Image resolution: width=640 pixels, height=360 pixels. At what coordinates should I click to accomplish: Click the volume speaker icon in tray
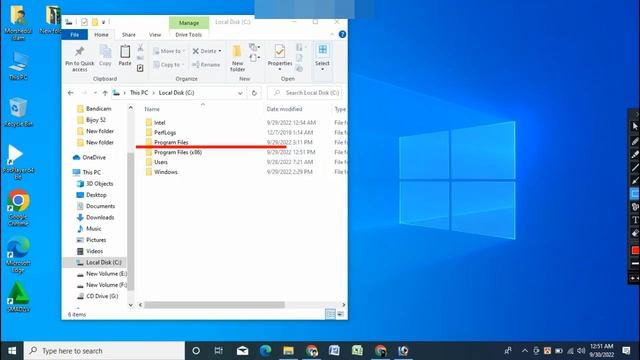tap(581, 351)
